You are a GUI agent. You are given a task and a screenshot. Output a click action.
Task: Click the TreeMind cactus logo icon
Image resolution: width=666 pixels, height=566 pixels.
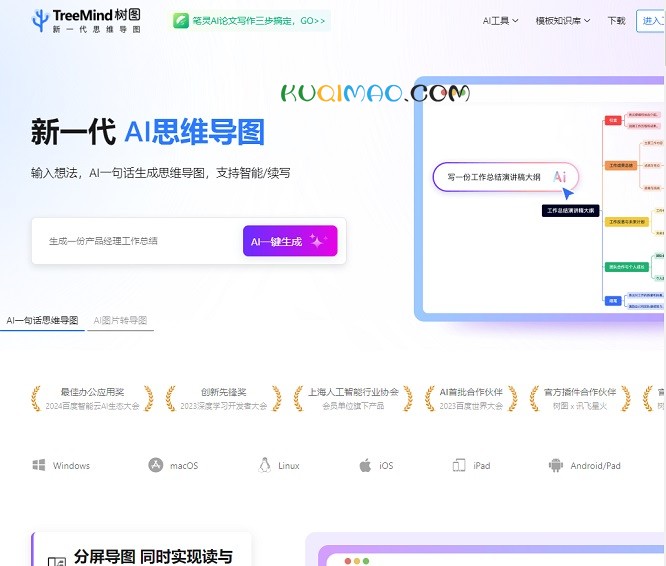40,20
